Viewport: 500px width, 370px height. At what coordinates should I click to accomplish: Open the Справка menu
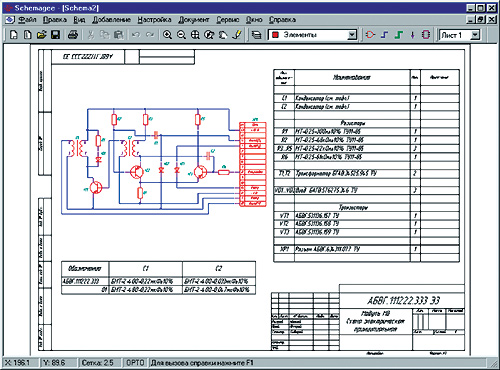[x=282, y=20]
